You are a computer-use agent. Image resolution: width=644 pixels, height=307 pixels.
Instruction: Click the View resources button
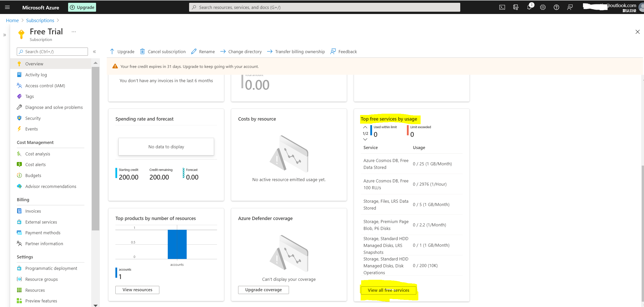[x=137, y=290]
